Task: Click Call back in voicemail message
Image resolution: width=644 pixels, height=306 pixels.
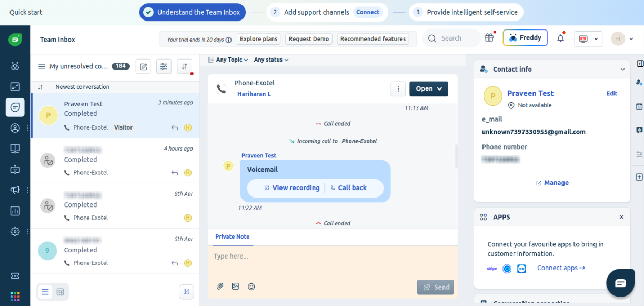Action: coord(348,188)
